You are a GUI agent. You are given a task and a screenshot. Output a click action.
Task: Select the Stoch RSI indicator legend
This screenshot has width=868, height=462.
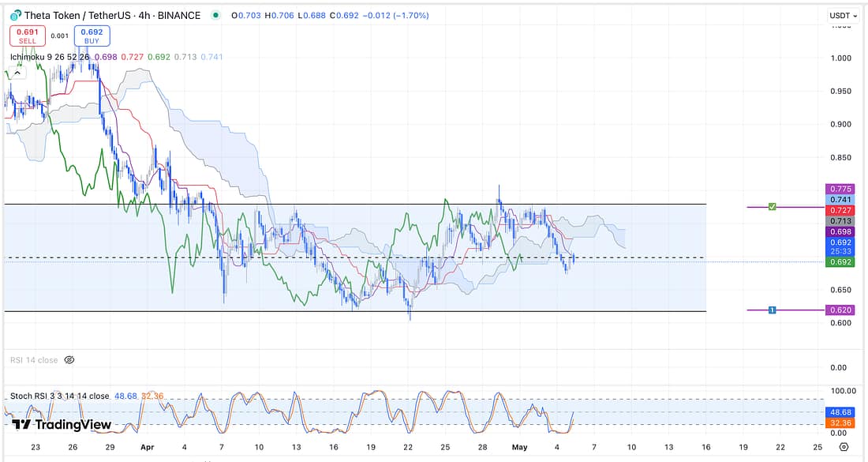click(59, 396)
